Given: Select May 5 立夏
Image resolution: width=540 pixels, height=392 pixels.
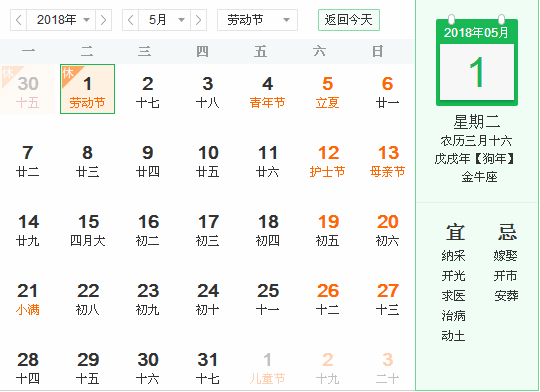Looking at the screenshot, I should [x=327, y=92].
